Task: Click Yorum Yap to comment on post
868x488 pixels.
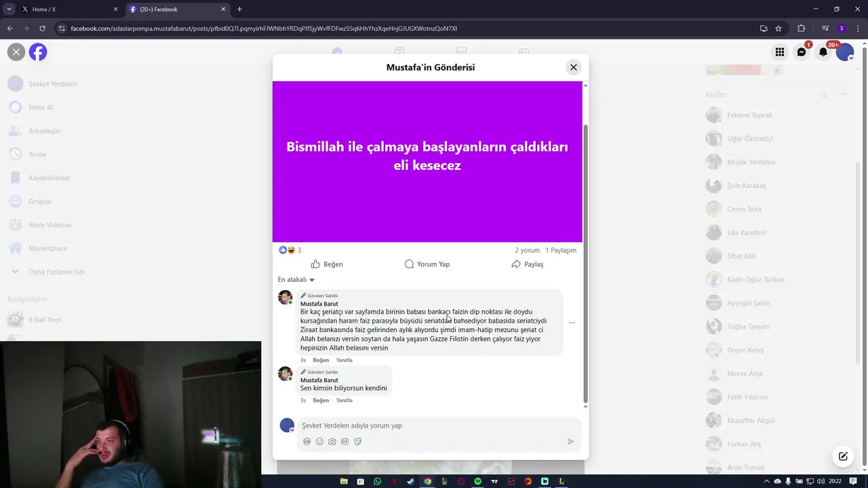Action: click(427, 264)
